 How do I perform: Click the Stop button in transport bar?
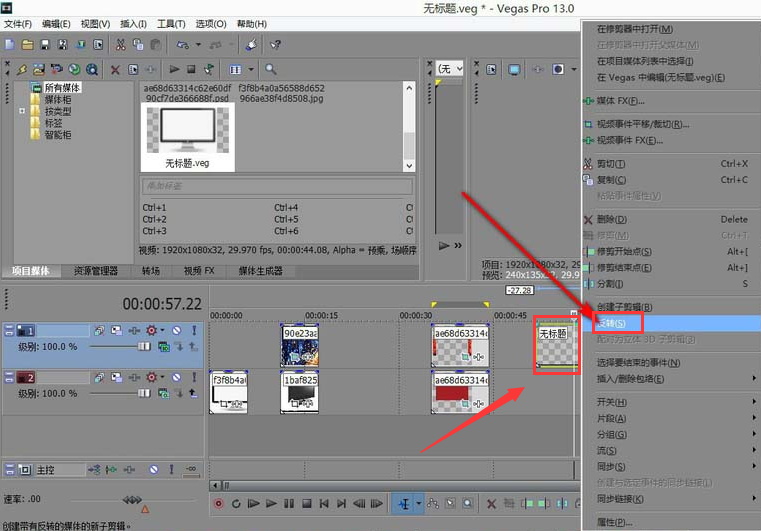307,503
